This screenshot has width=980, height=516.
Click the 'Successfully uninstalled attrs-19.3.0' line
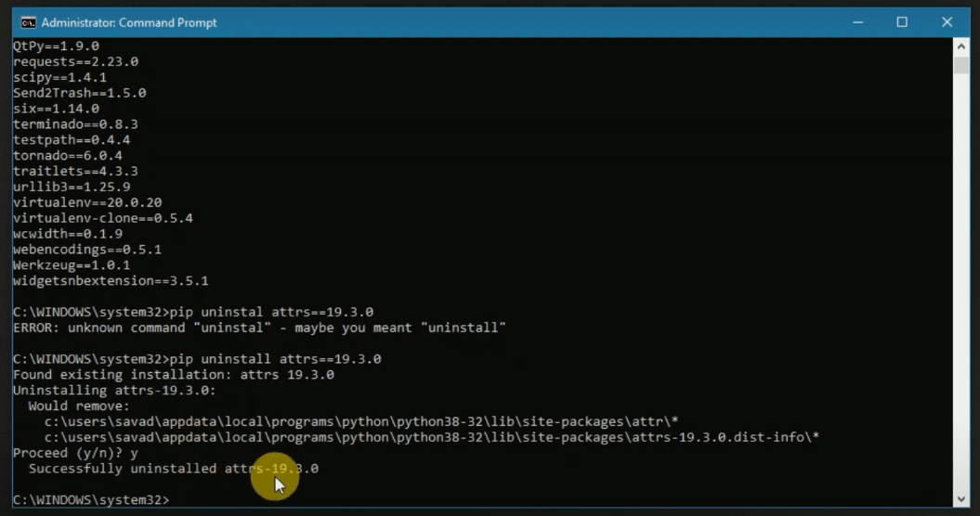tap(173, 469)
